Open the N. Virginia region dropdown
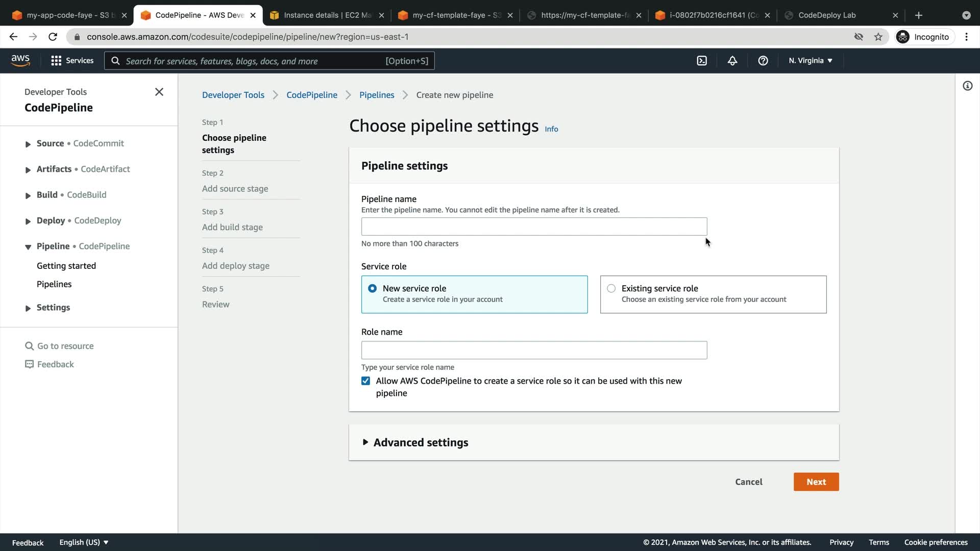980x551 pixels. click(810, 61)
